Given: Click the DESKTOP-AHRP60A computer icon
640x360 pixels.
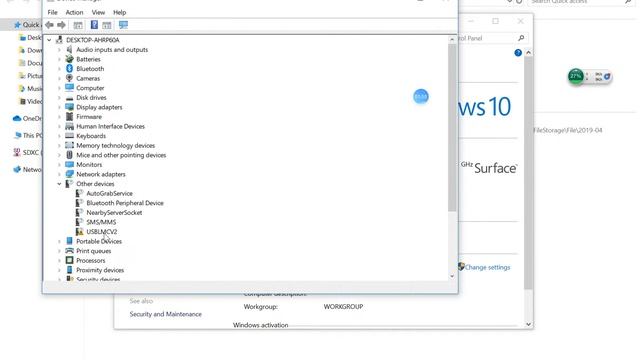Looking at the screenshot, I should pos(60,40).
